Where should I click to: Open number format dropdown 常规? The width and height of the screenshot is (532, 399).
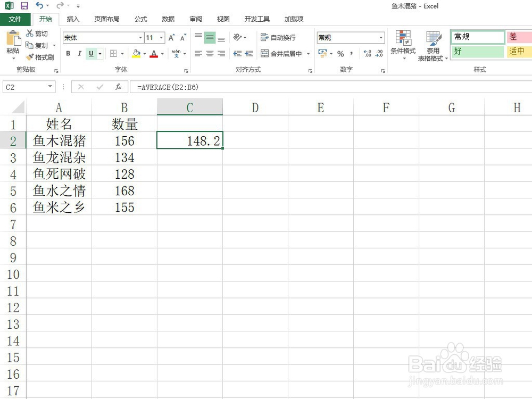(x=381, y=37)
